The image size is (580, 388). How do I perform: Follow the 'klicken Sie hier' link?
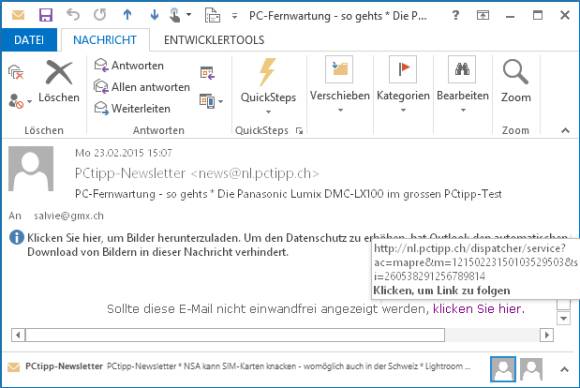coord(477,308)
